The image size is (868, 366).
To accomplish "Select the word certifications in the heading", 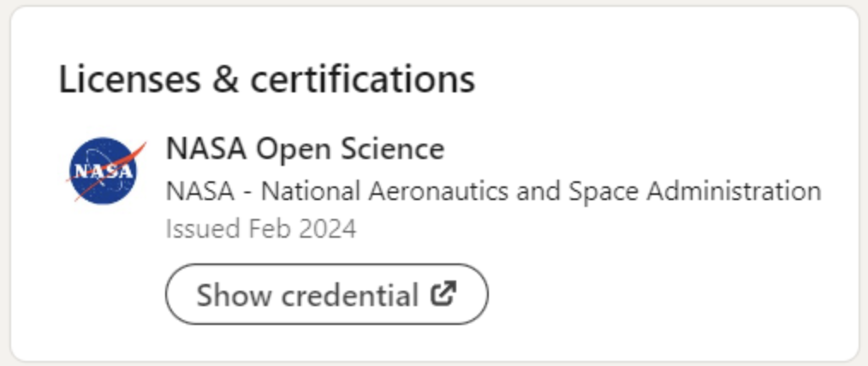I will pos(362,80).
